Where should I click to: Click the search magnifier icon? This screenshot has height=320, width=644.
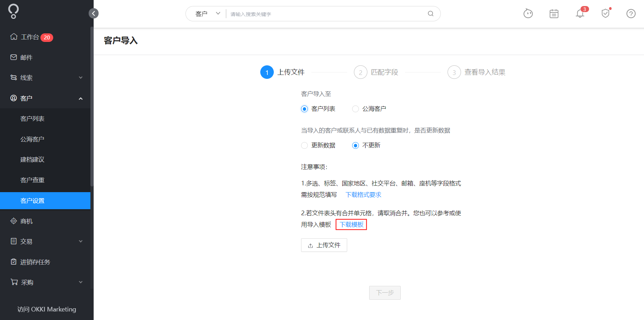(431, 14)
